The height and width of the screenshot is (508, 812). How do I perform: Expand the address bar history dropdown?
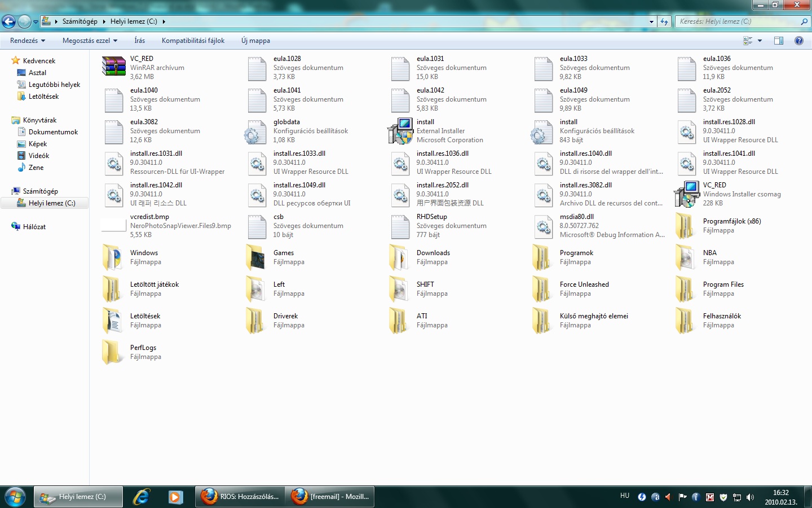click(651, 21)
